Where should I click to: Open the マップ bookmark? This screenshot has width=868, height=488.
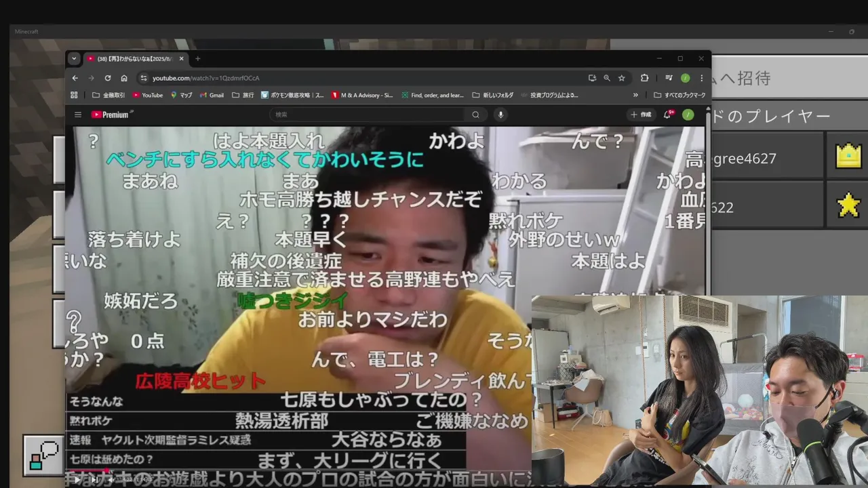tap(181, 95)
